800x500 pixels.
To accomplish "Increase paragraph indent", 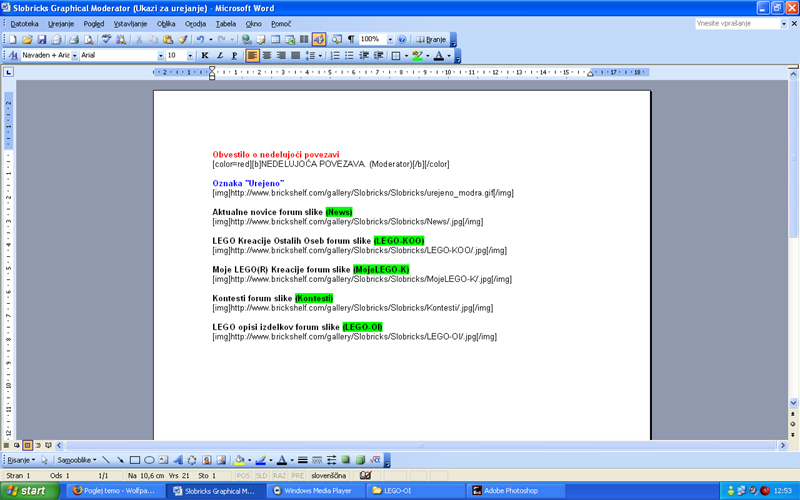I will coord(379,55).
